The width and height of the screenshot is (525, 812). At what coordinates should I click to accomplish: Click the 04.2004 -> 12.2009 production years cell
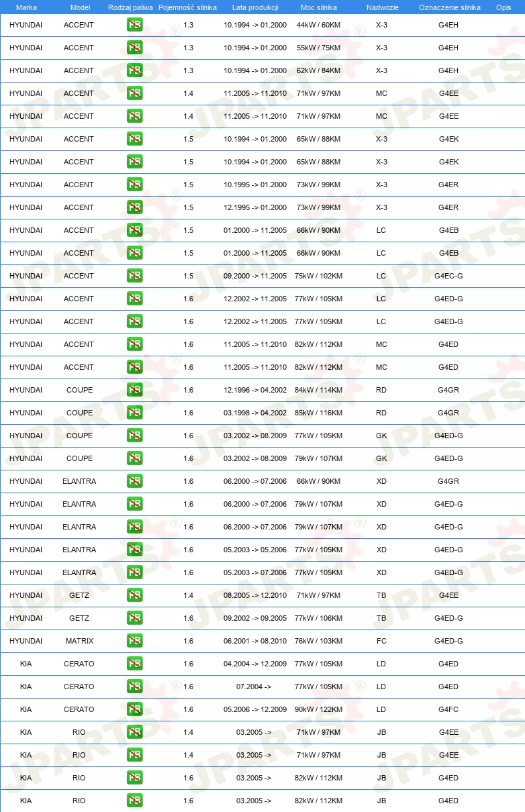click(255, 664)
